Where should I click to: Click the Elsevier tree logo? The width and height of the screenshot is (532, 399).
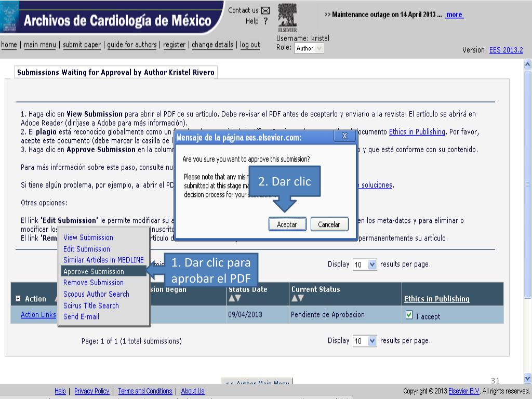tap(287, 17)
